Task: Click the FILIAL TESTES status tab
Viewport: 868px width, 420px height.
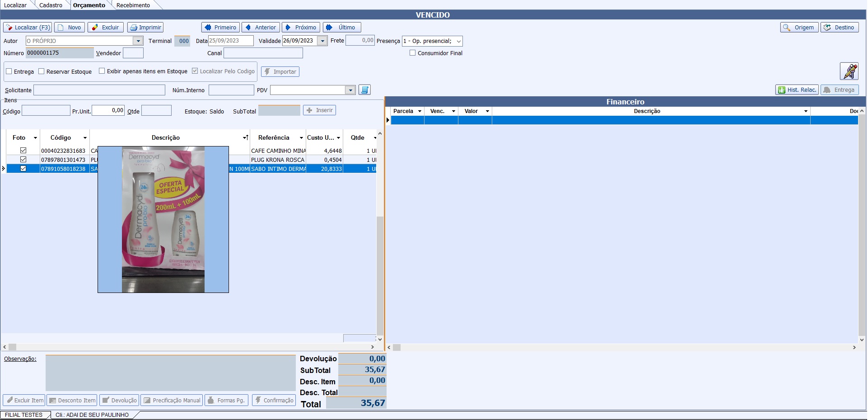Action: (x=23, y=415)
